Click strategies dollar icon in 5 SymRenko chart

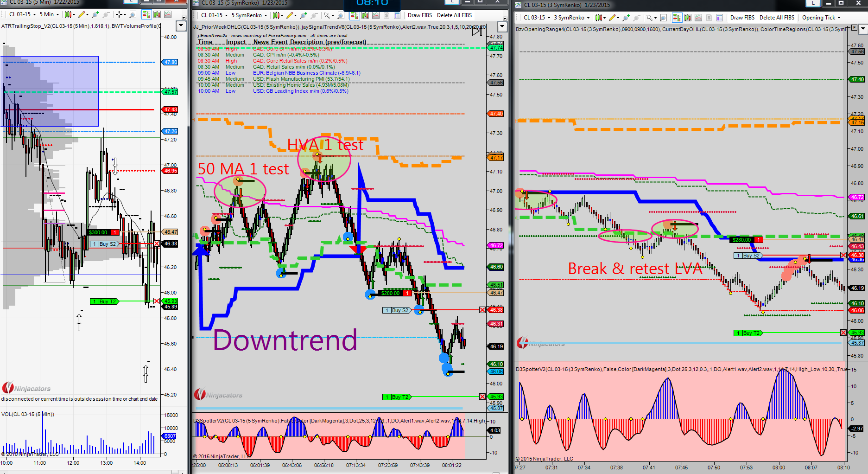(x=386, y=15)
